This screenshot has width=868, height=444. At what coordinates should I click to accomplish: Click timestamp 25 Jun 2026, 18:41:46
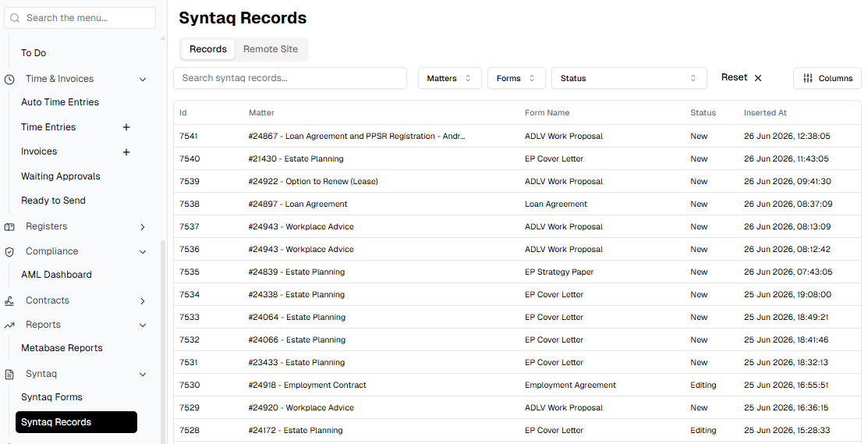click(x=786, y=340)
